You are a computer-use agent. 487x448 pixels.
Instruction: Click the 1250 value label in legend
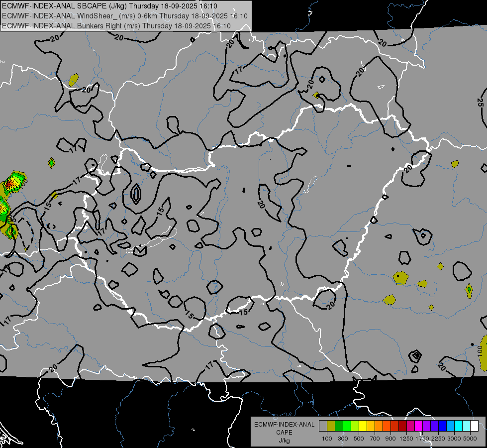[407, 439]
